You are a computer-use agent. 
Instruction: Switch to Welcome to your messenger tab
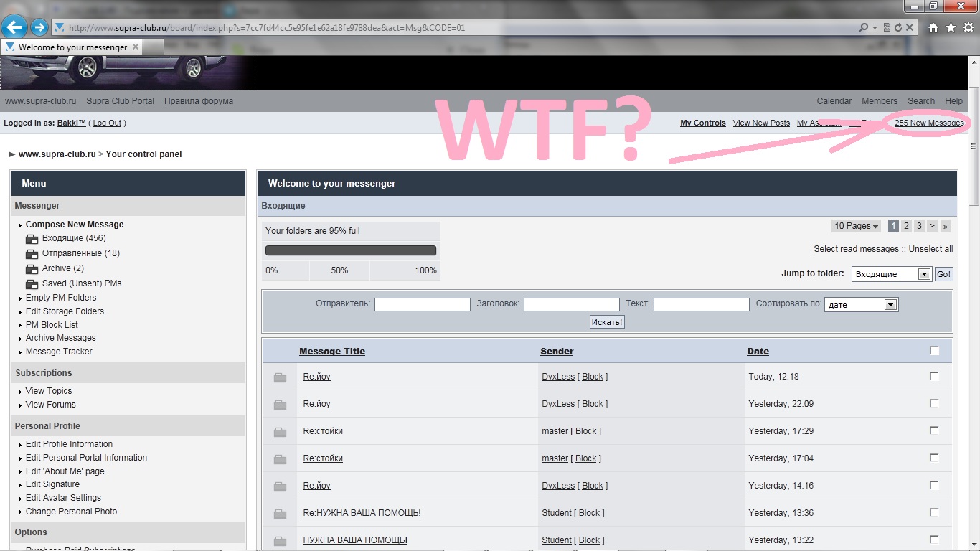pyautogui.click(x=72, y=47)
